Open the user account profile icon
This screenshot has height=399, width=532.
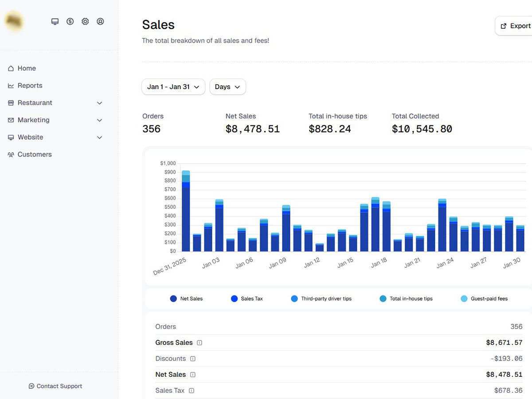coord(100,21)
